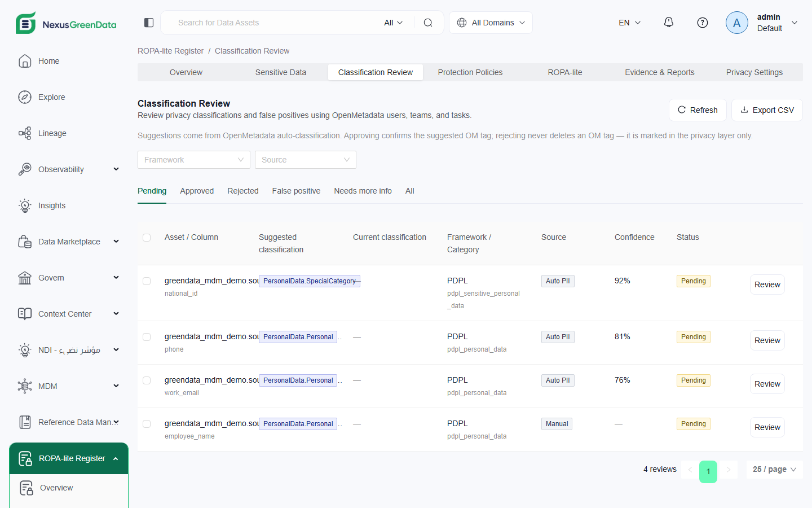This screenshot has width=812, height=508.
Task: Open the Explore compass icon
Action: pos(25,97)
